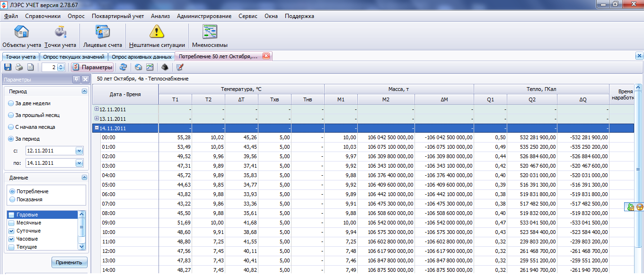Viewport: 644px width, 278px height.
Task: Open the Администрирование menu
Action: [x=204, y=16]
